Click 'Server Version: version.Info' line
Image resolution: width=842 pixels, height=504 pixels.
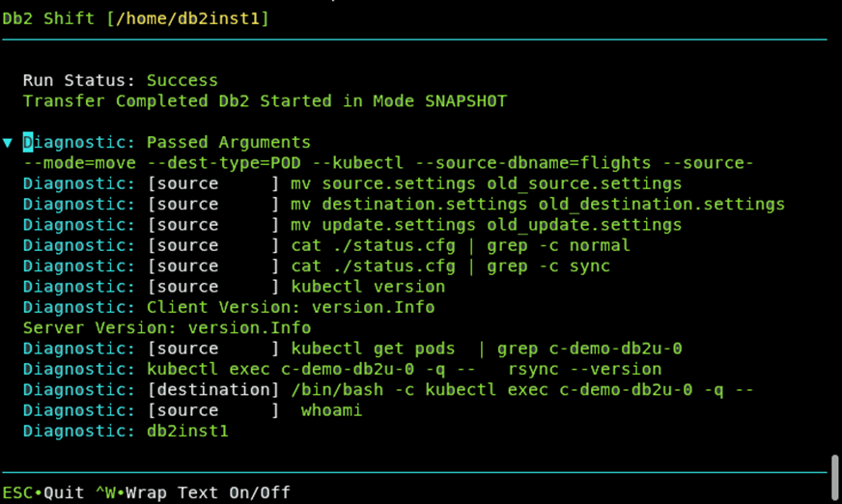point(167,327)
